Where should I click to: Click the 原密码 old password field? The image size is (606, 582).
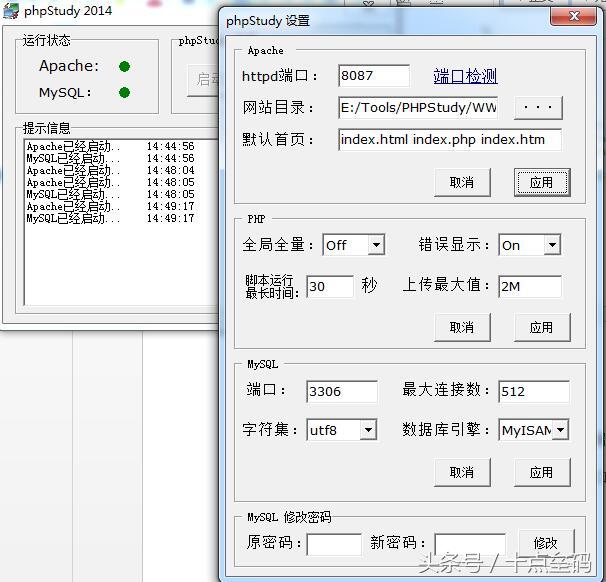point(334,544)
